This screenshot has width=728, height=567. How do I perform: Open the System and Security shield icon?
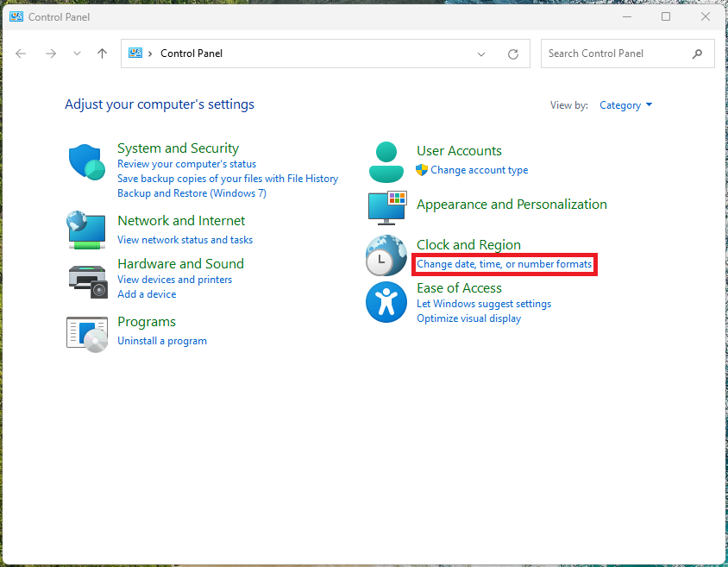tap(86, 162)
